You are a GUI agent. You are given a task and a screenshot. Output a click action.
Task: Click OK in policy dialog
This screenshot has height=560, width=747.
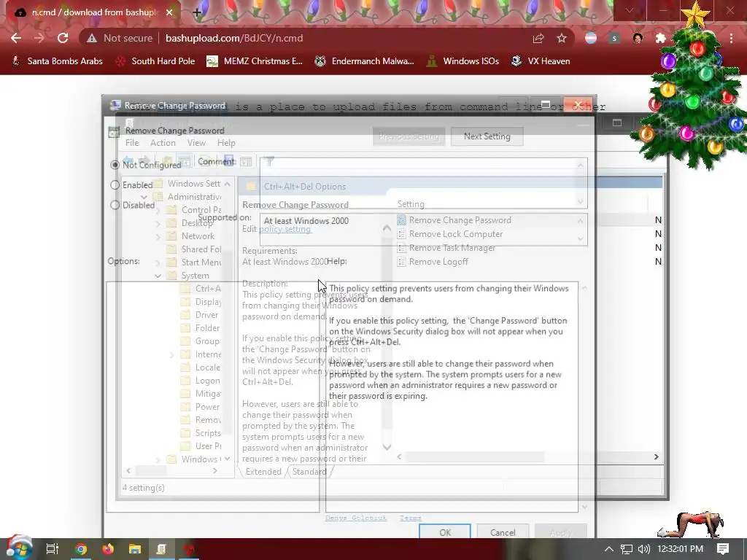click(445, 532)
